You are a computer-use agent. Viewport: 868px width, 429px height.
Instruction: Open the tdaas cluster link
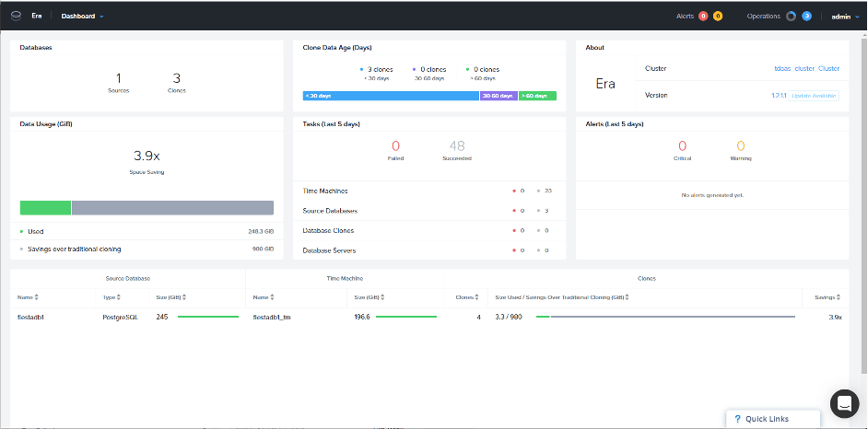pos(806,68)
